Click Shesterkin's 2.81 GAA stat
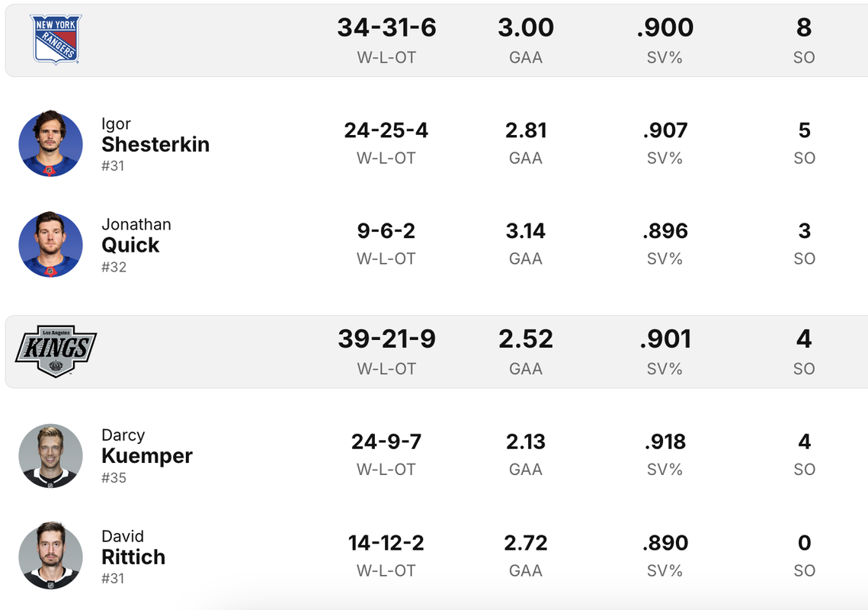This screenshot has height=610, width=868. point(526,130)
